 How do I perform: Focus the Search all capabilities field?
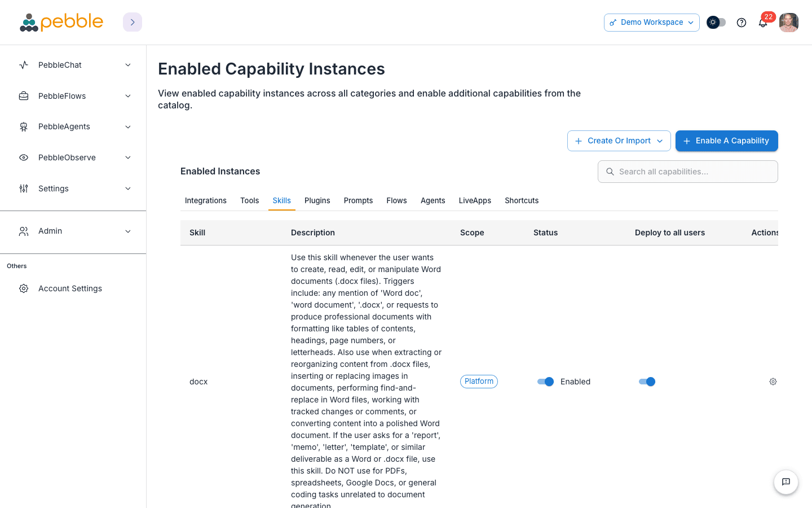[x=688, y=172]
